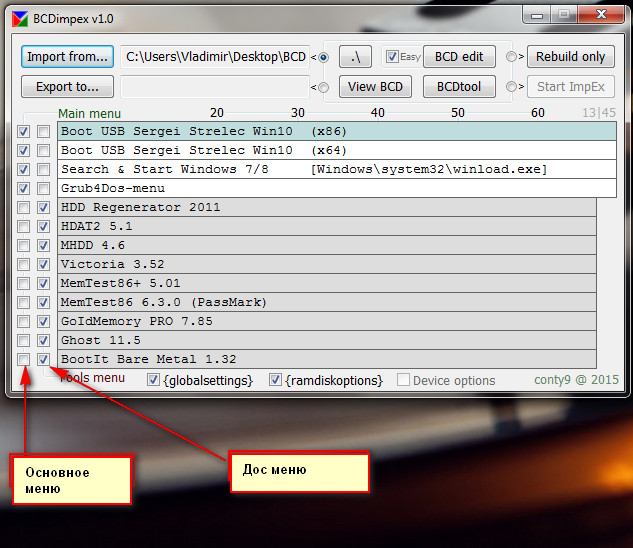633x548 pixels.
Task: Uncheck main menu box for Grub4Dos-menu
Action: point(23,188)
